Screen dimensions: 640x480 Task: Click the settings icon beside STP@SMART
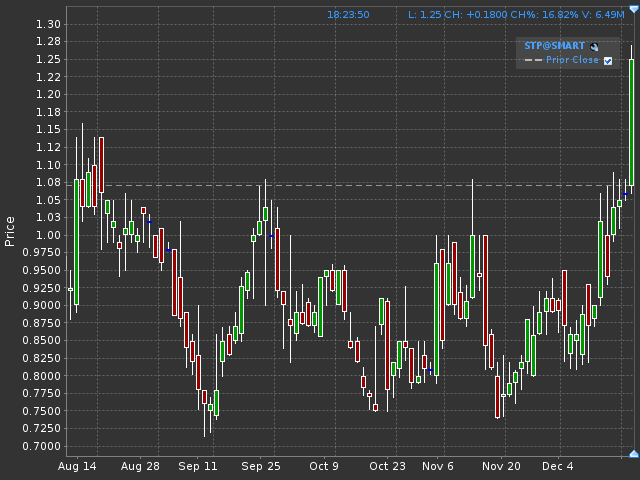pos(594,46)
